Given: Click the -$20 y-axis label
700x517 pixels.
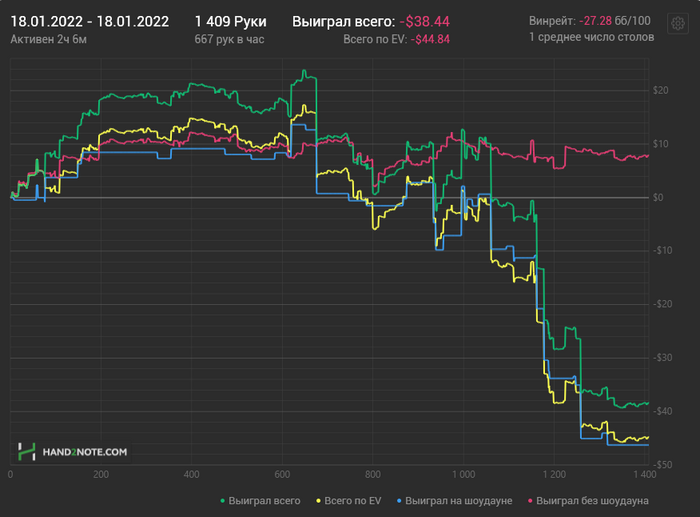Looking at the screenshot, I should (x=662, y=304).
